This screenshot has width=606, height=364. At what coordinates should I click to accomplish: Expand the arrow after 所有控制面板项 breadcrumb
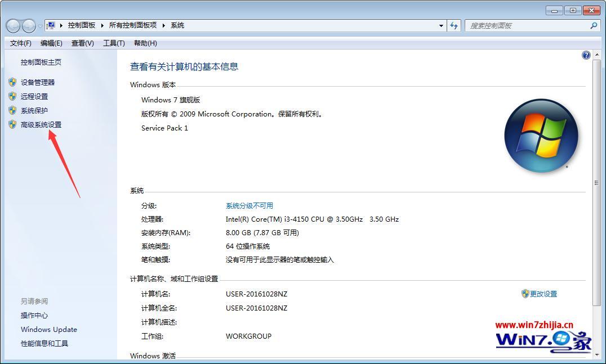[163, 25]
